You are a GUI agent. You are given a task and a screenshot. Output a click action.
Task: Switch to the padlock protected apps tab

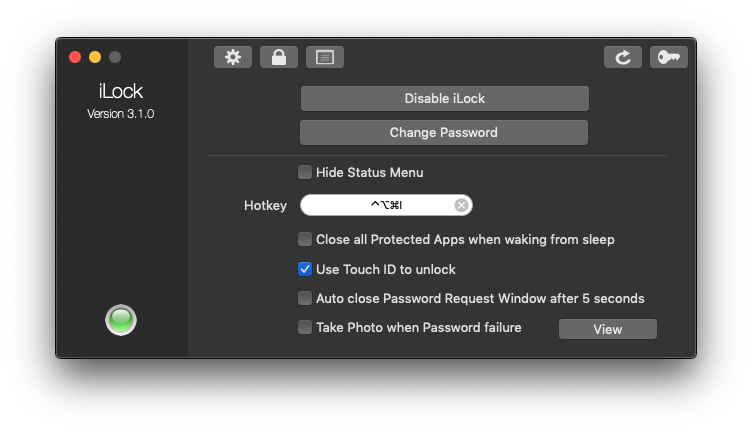(279, 57)
